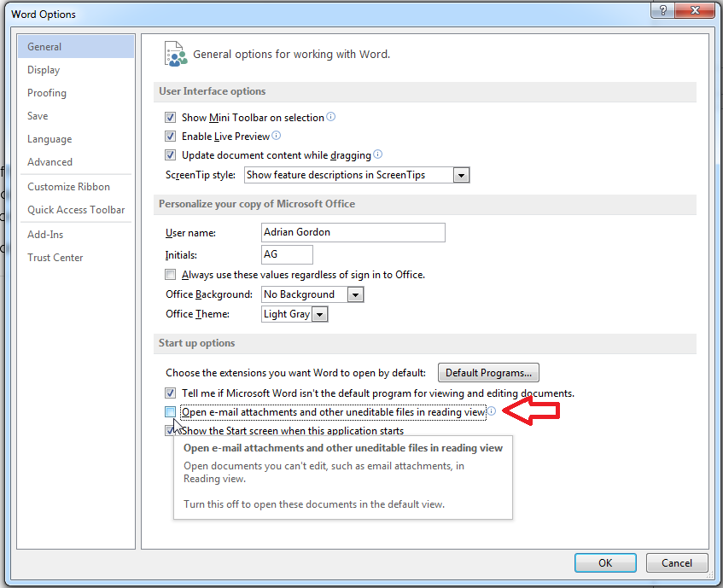The height and width of the screenshot is (588, 723).
Task: Click info icon after reading view option
Action: coord(492,411)
